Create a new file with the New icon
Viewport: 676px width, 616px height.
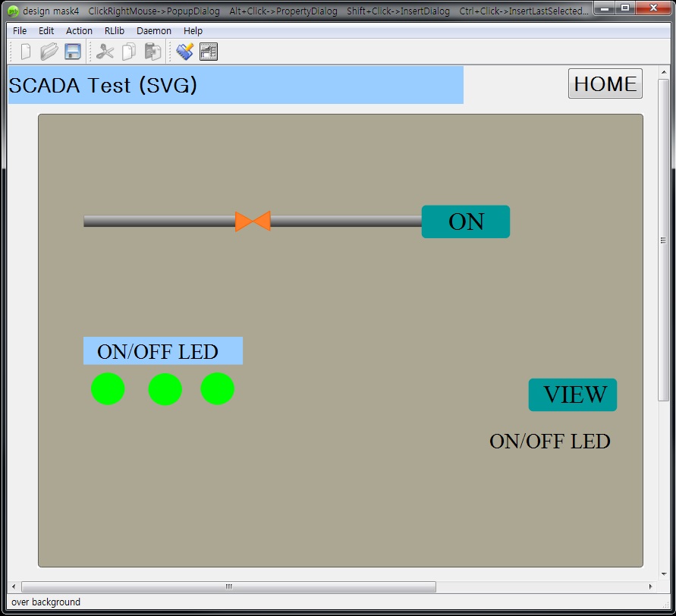click(x=24, y=51)
